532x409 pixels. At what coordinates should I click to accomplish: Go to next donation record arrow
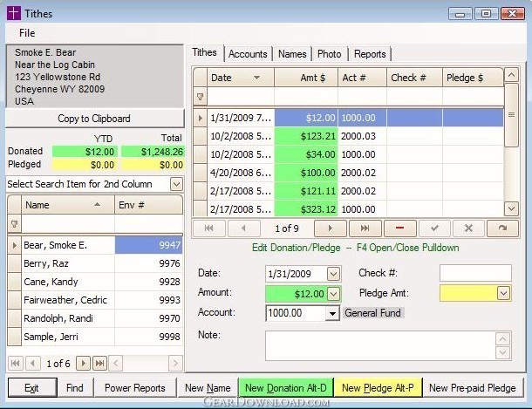click(x=330, y=228)
